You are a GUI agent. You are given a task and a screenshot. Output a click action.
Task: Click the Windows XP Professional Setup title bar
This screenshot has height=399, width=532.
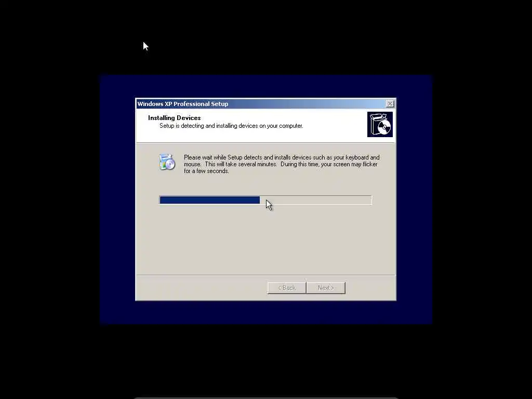tap(265, 104)
